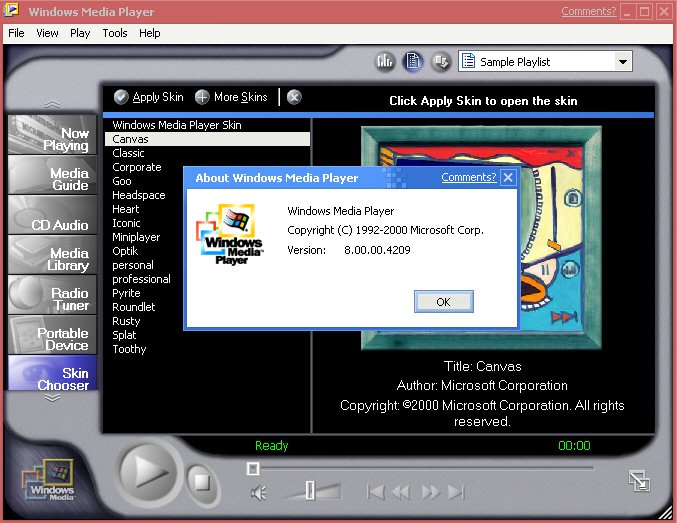Open the Help menu
The image size is (677, 523).
pos(150,33)
